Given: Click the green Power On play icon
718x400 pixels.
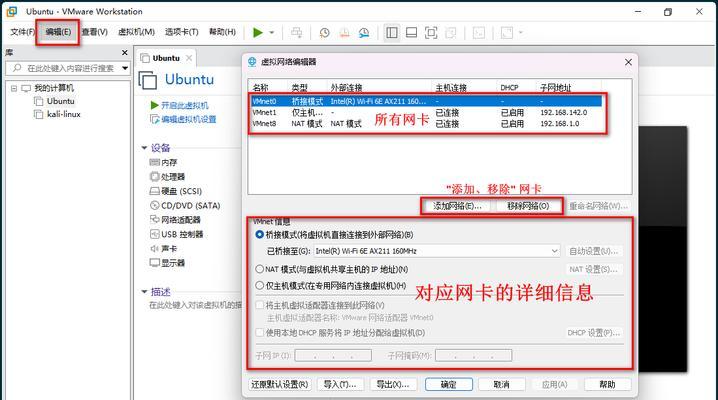Looking at the screenshot, I should [x=258, y=32].
